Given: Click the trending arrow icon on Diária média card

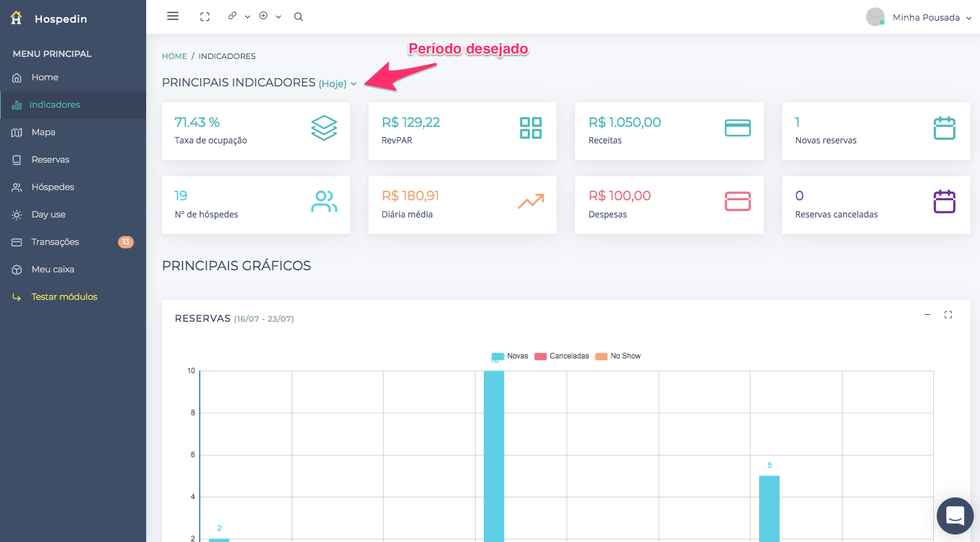Looking at the screenshot, I should click(530, 201).
